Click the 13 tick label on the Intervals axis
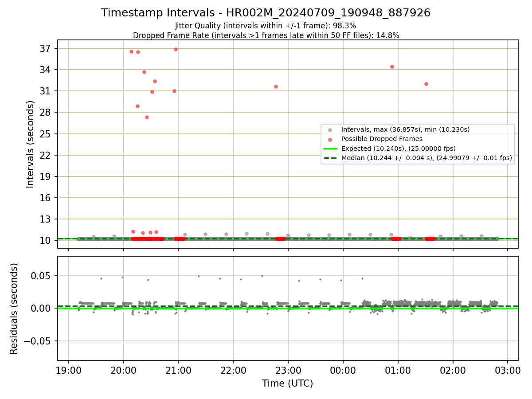Image resolution: width=532 pixels, height=399 pixels. coord(46,219)
